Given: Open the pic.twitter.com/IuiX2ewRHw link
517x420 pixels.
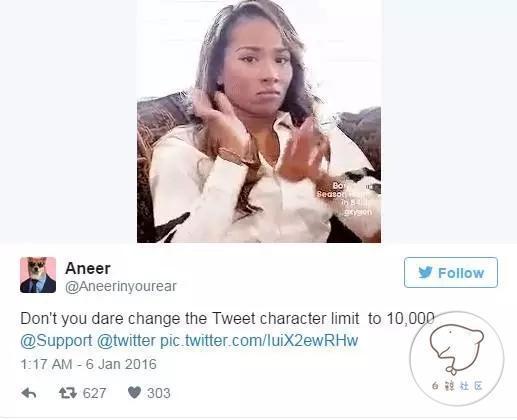Looking at the screenshot, I should coord(259,341).
